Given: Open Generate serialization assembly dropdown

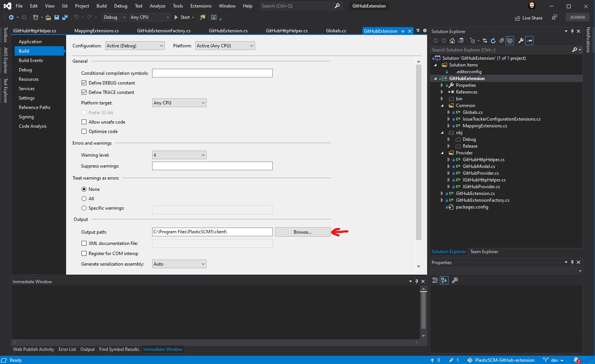Looking at the screenshot, I should (179, 264).
